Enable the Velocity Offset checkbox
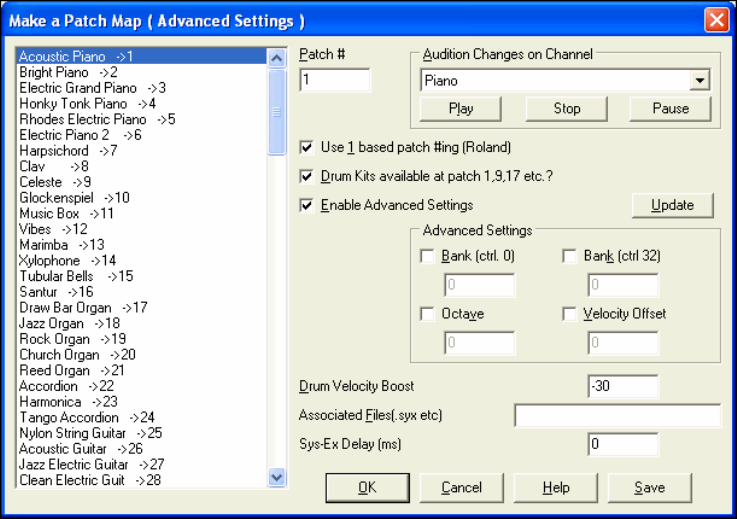This screenshot has width=737, height=519. [x=569, y=314]
